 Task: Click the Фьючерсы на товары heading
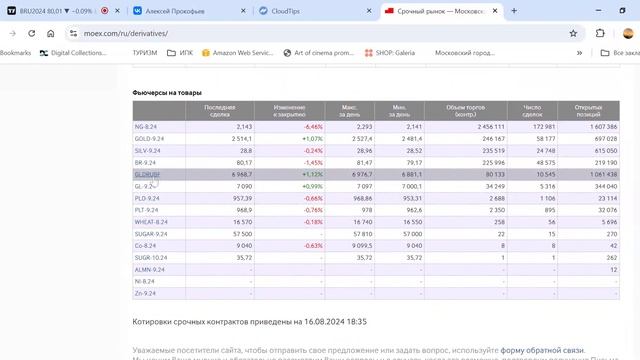tap(167, 93)
